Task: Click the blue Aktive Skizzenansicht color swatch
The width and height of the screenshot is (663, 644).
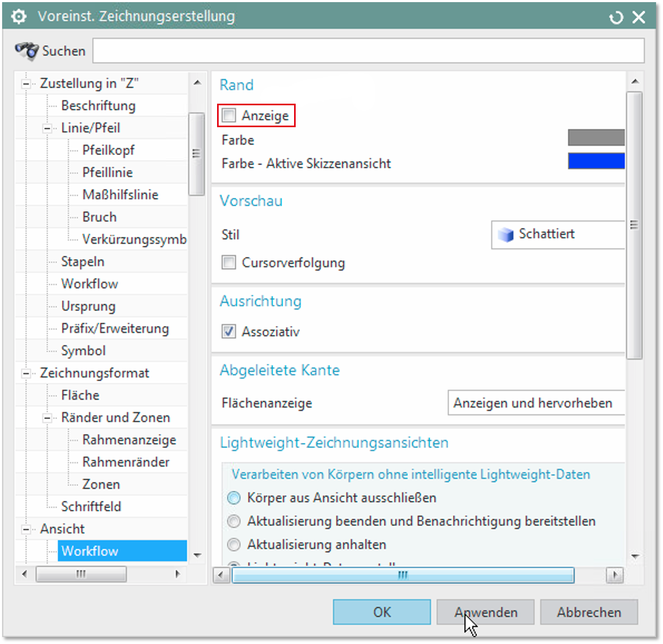Action: tap(596, 161)
